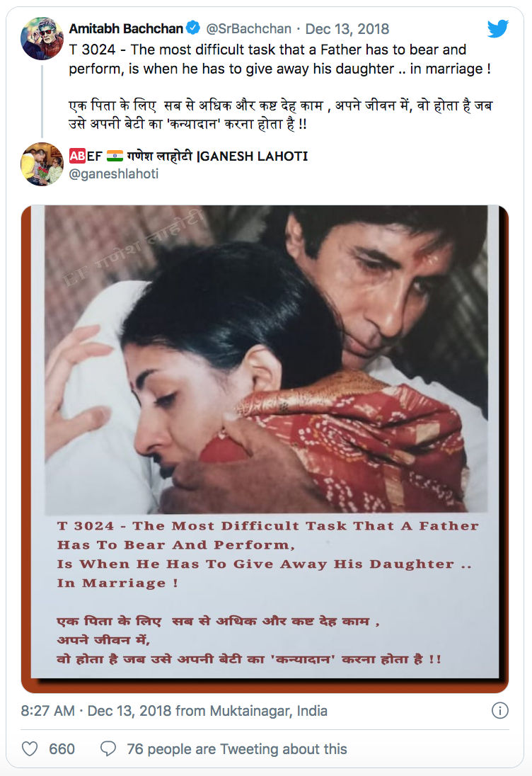Image resolution: width=532 pixels, height=776 pixels.
Task: Like the tweet with heart icon
Action: [x=30, y=749]
